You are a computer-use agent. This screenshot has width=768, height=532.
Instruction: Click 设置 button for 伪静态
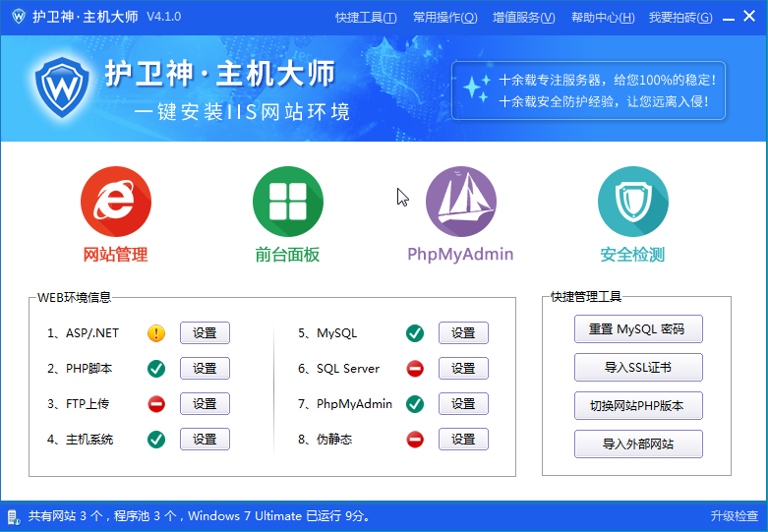463,439
